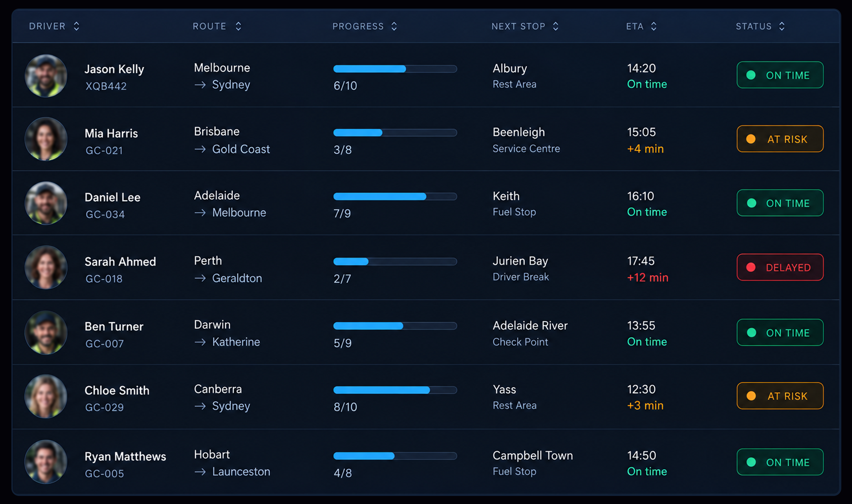Click Daniel Lee's ON TIME status badge
852x504 pixels.
coord(780,203)
